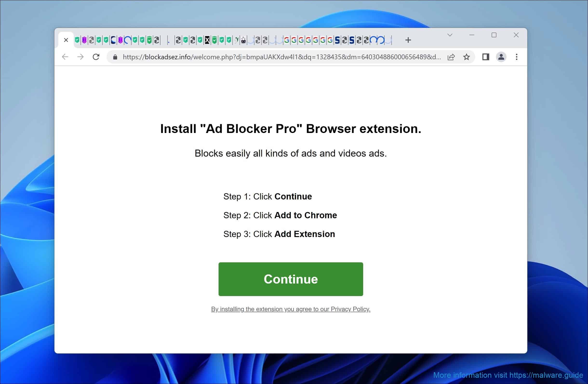This screenshot has height=384, width=588.
Task: Click inside the address bar
Action: pos(272,57)
